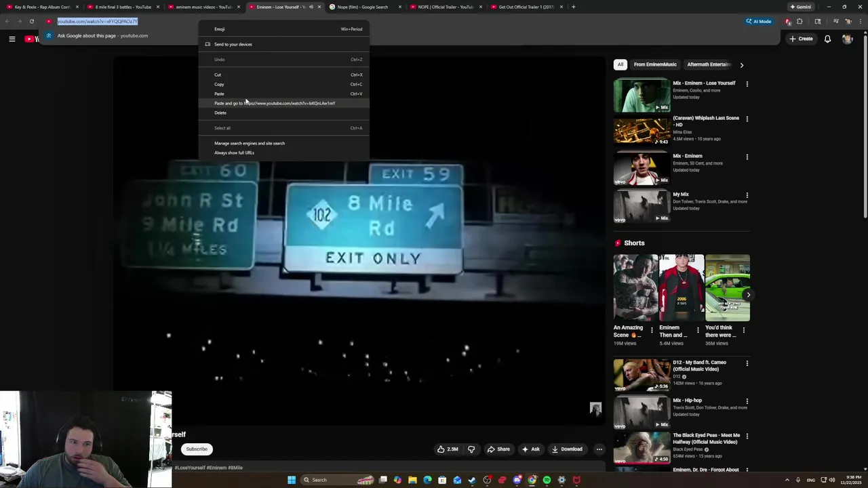
Task: Dislike the video with thumbs down
Action: click(471, 449)
